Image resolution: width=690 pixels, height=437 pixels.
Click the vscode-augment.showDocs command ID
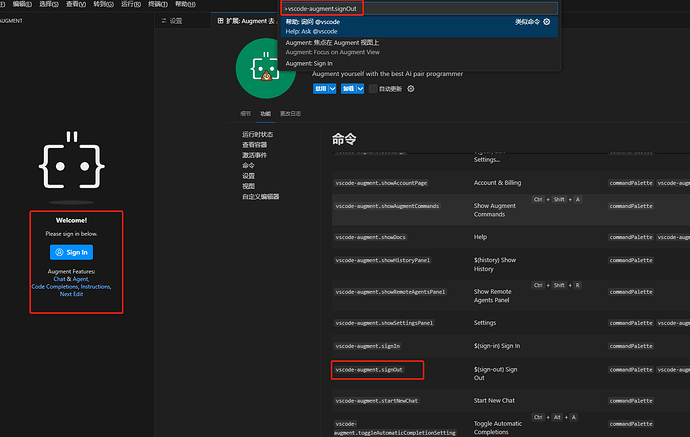[x=371, y=237]
